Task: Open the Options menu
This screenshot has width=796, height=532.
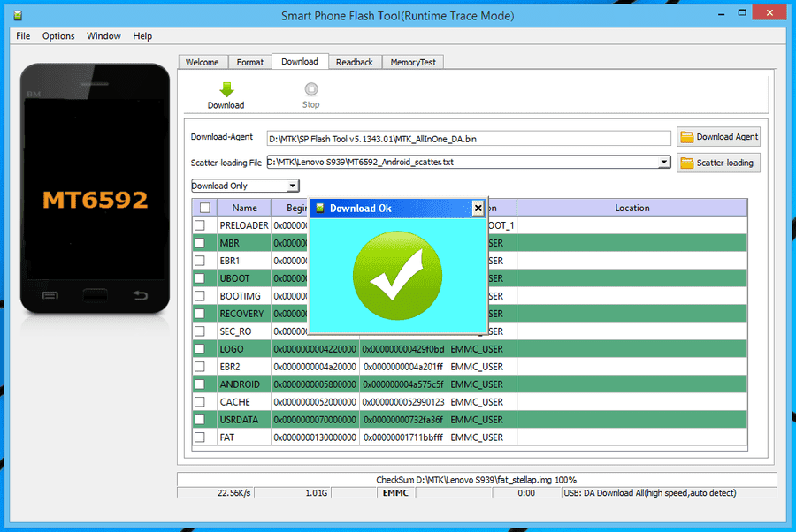Action: point(58,36)
